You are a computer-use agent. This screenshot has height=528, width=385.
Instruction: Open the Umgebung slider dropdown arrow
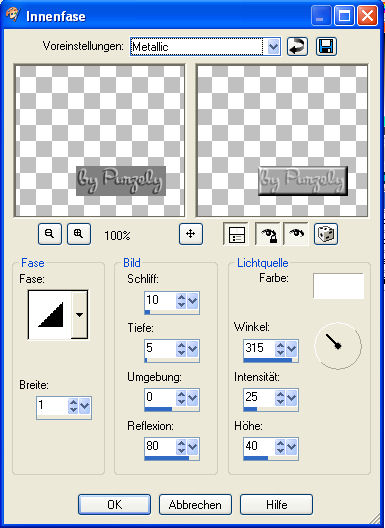click(x=192, y=398)
